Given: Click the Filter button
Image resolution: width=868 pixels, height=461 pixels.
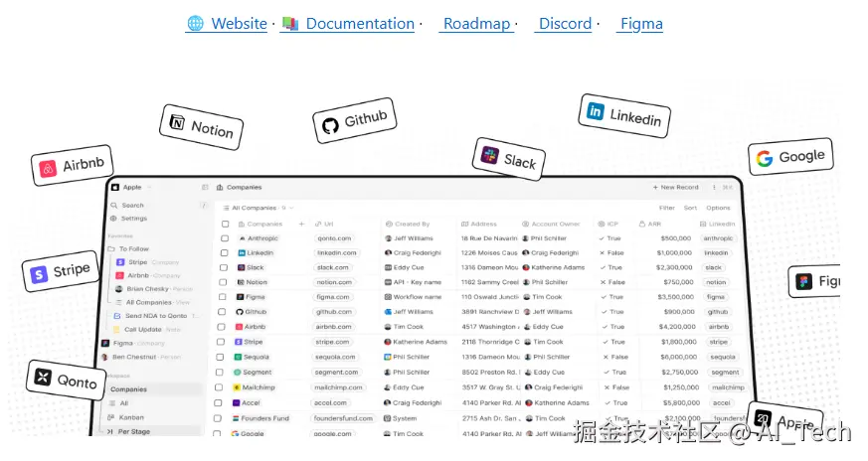Looking at the screenshot, I should (666, 208).
